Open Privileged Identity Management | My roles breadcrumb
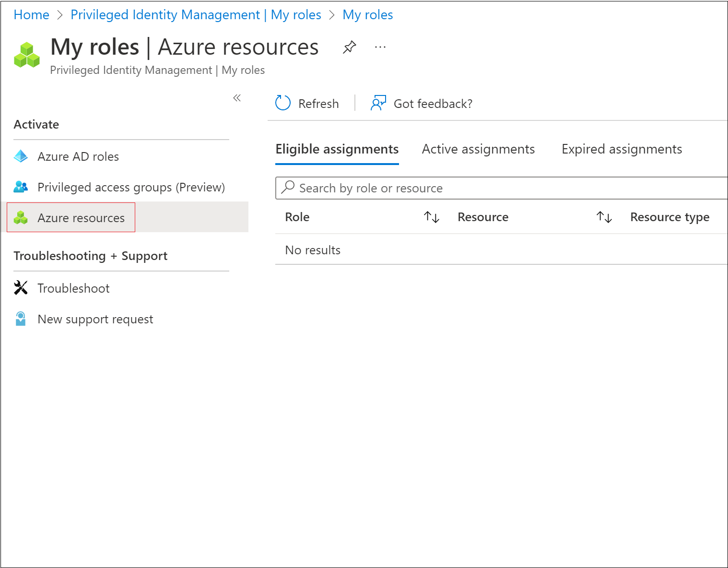This screenshot has height=568, width=728. point(196,15)
